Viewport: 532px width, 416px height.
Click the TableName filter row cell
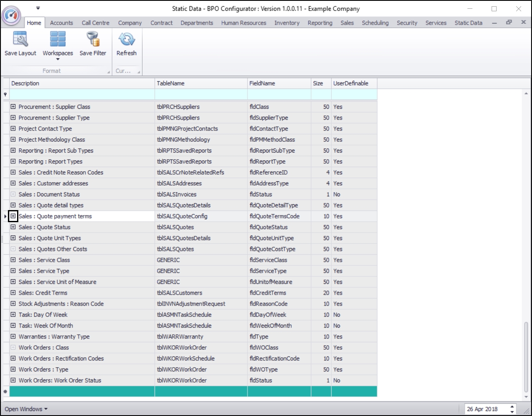point(201,95)
